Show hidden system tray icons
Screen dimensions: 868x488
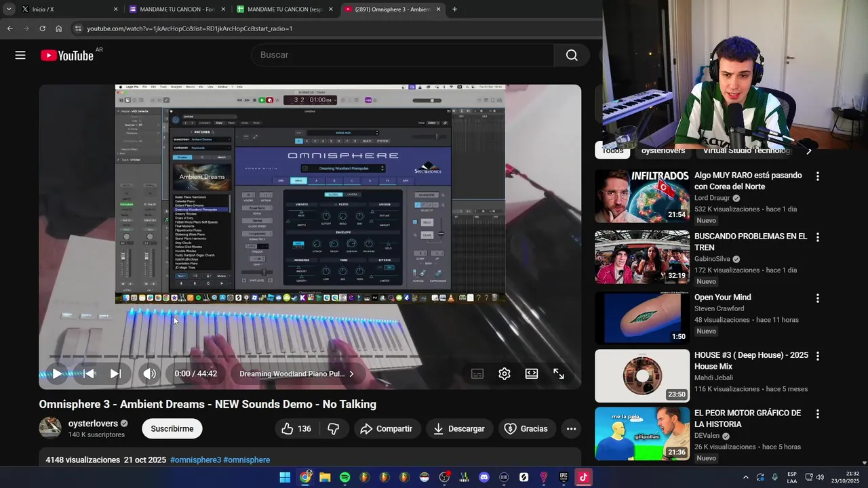pyautogui.click(x=746, y=477)
